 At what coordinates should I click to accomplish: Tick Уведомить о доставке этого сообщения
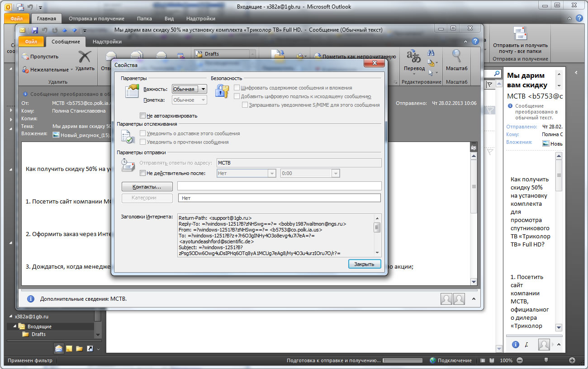[143, 133]
